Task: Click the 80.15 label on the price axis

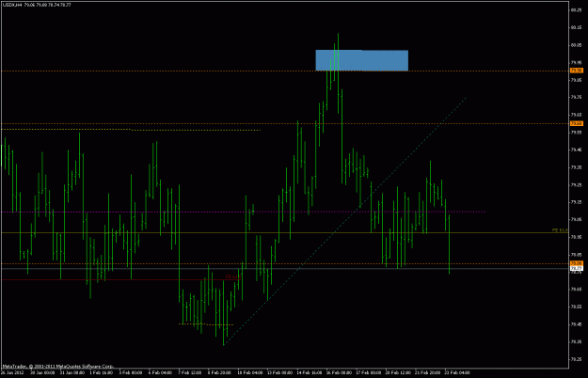Action: (576, 27)
